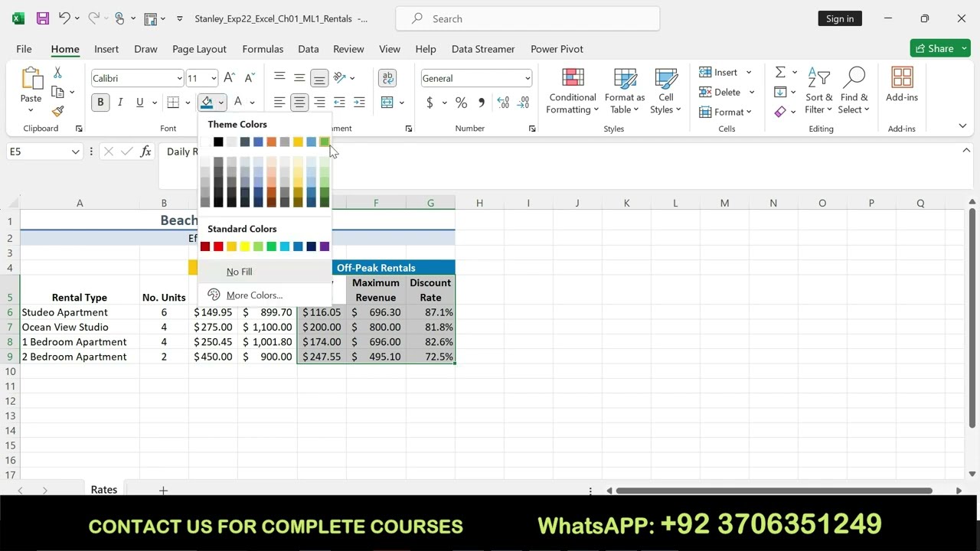Open More Colors dialog
Screen dimensions: 980x551
click(x=265, y=295)
